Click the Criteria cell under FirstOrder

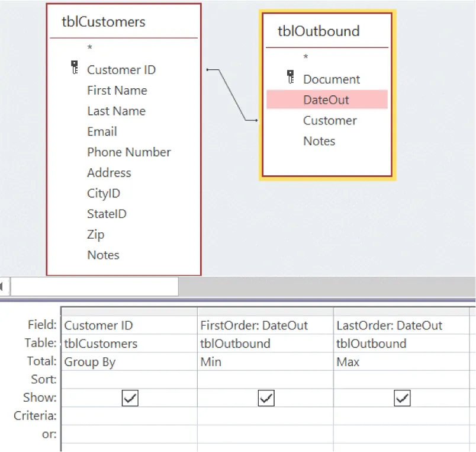[265, 415]
